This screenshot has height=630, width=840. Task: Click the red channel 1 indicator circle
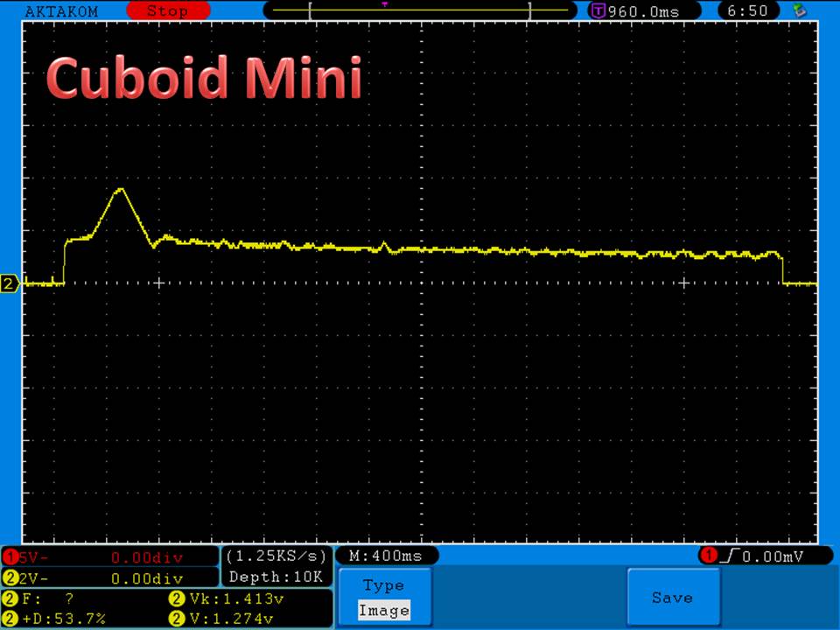10,557
